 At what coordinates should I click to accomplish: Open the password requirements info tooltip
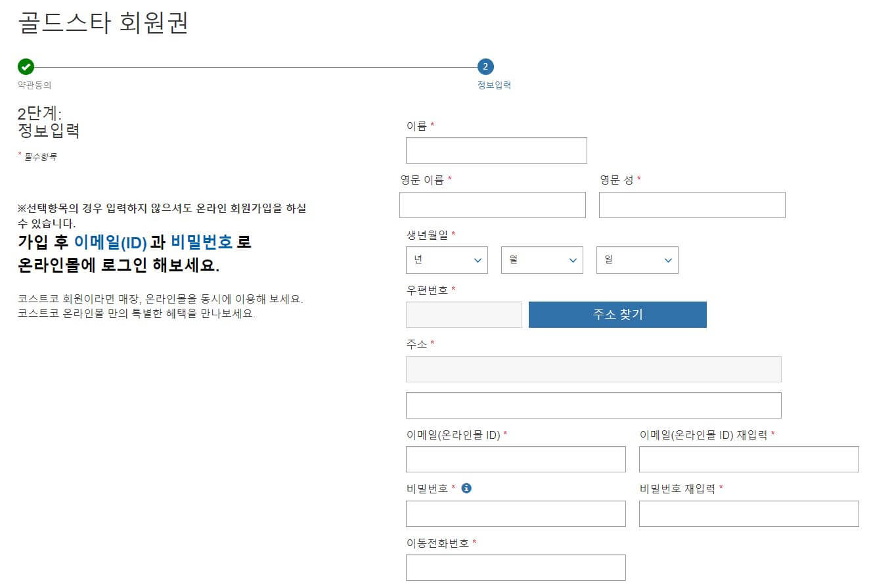pos(466,487)
